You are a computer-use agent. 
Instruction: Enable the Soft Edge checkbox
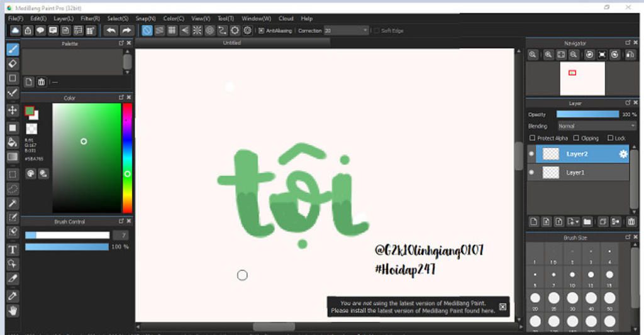pos(376,30)
